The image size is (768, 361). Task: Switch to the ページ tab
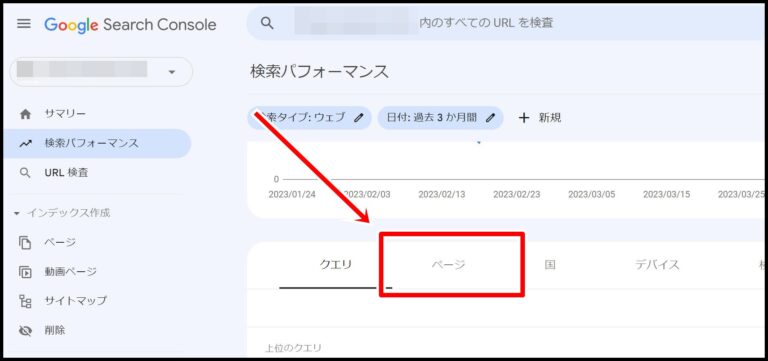pyautogui.click(x=448, y=265)
